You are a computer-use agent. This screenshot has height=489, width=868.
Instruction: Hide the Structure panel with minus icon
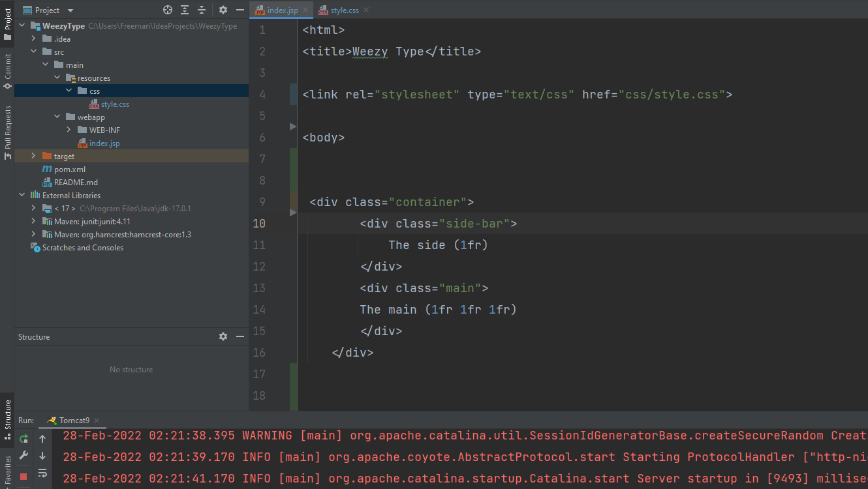click(240, 336)
